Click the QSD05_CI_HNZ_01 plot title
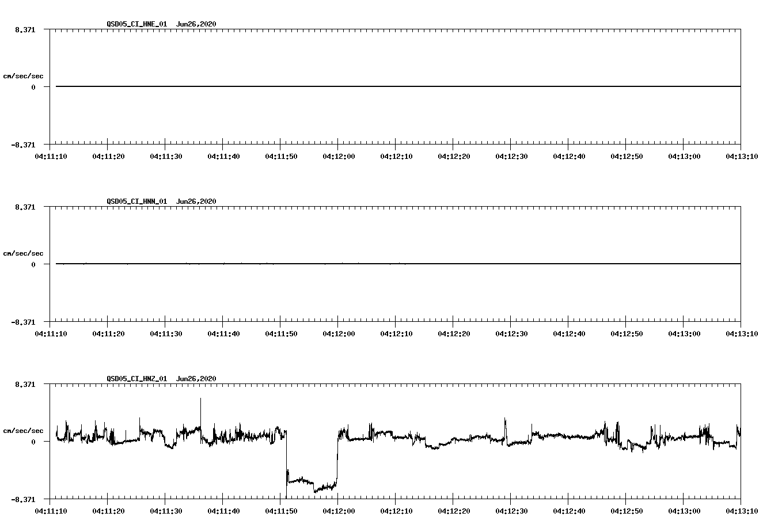This screenshot has height=532, width=782. pos(137,379)
